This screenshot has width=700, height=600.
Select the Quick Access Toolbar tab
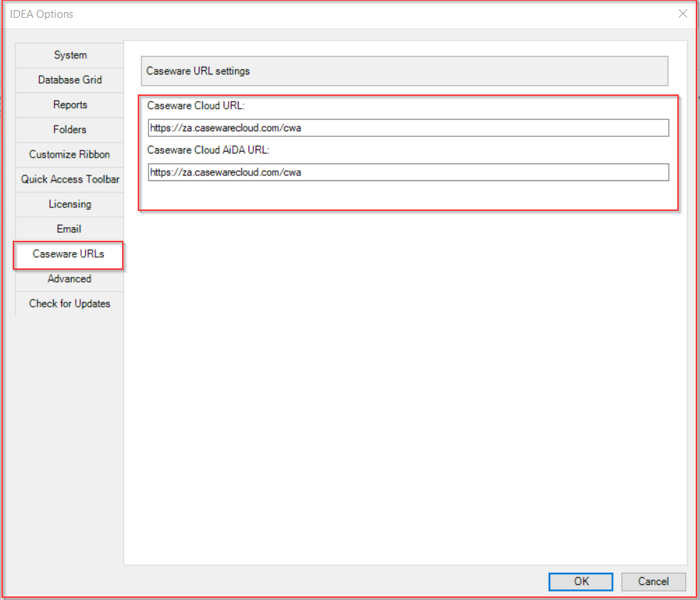(70, 180)
